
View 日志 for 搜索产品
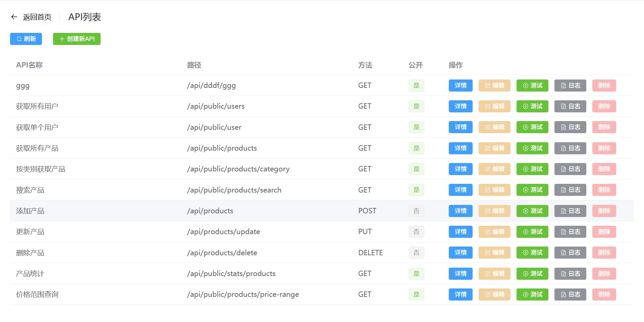tap(570, 190)
